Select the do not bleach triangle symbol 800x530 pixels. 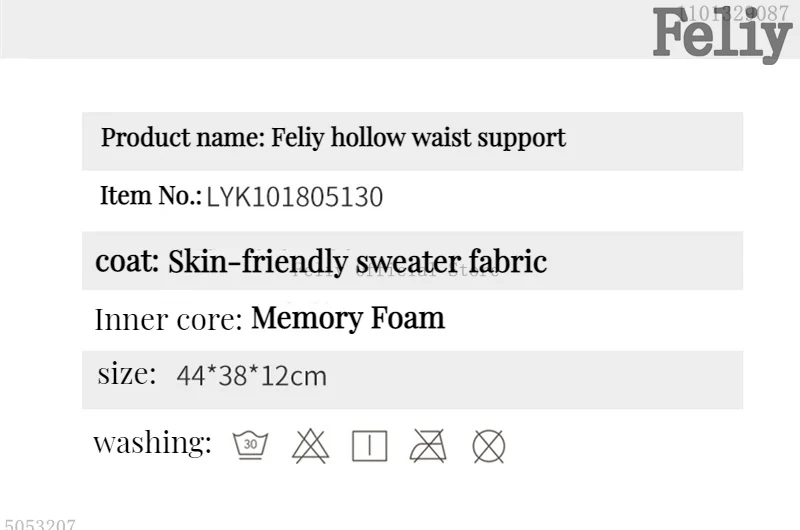tap(310, 446)
